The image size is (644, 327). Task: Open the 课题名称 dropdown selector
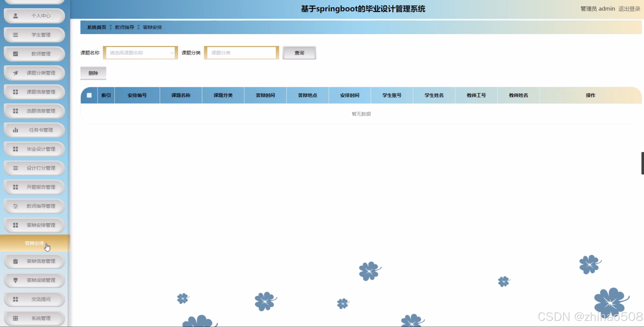[x=140, y=53]
